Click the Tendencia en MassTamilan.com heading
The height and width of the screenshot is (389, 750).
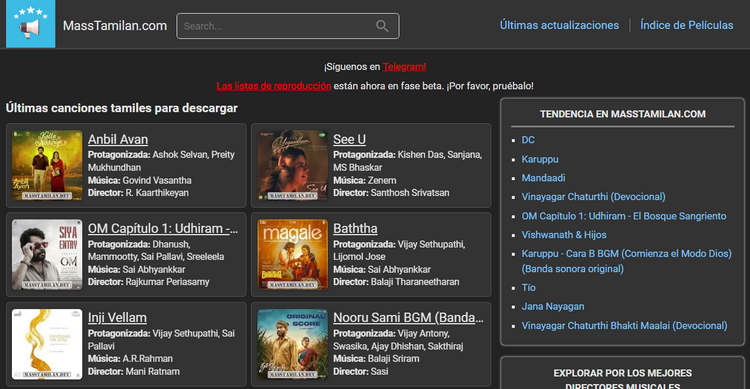(x=623, y=114)
